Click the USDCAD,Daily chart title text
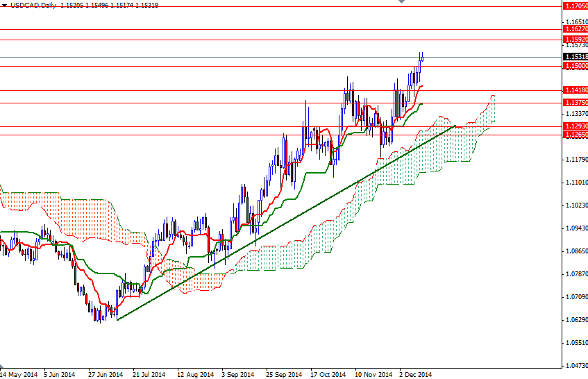588x379 pixels. pyautogui.click(x=33, y=6)
